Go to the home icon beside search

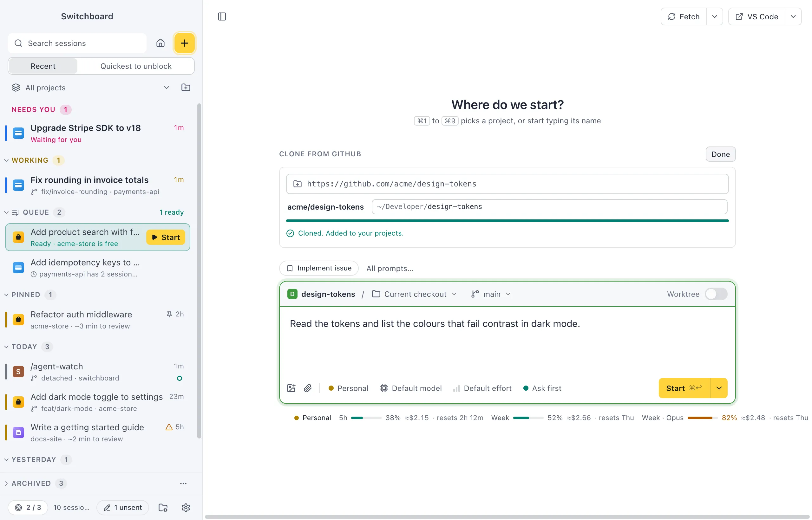pos(160,43)
